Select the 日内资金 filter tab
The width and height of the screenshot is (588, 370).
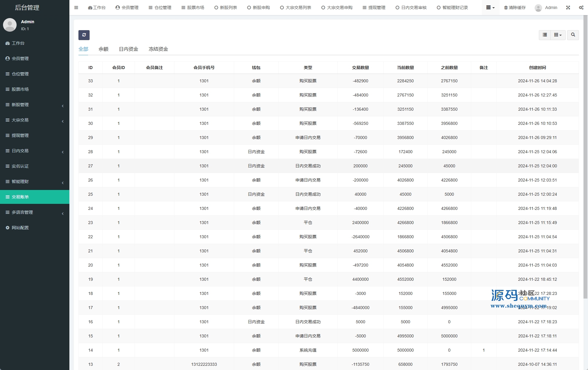coord(128,49)
